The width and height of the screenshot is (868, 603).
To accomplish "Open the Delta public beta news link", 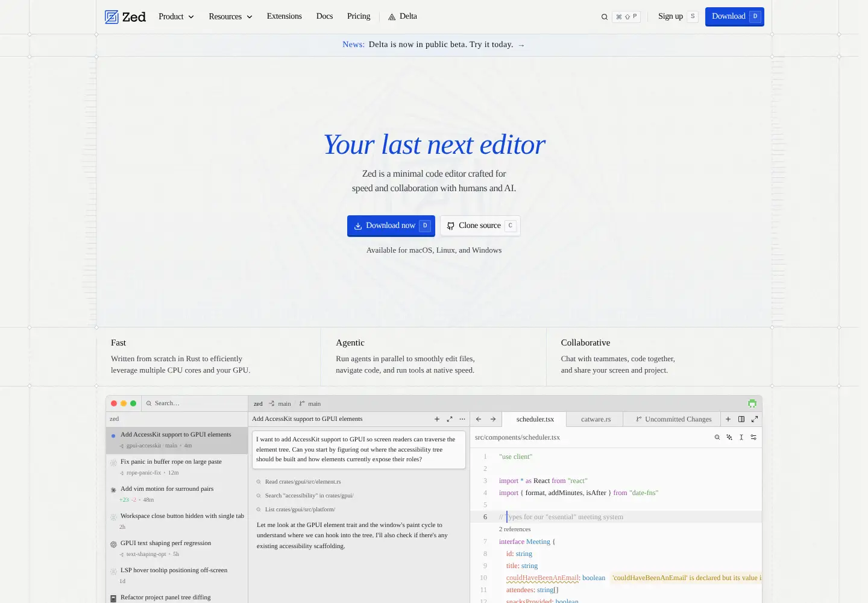I will [433, 45].
